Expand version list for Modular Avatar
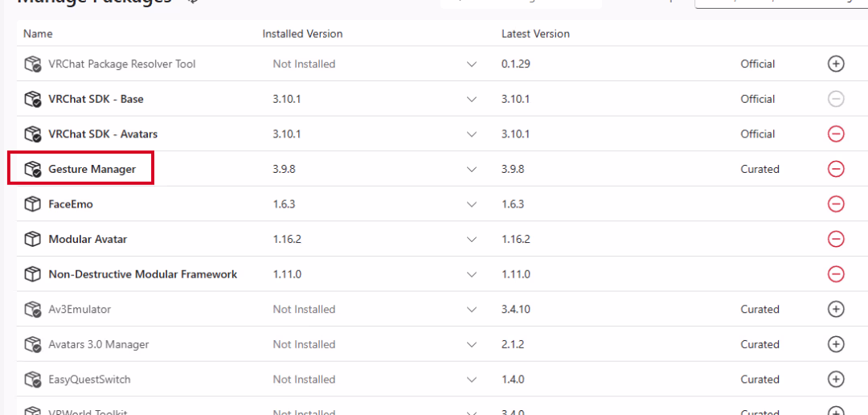Image resolution: width=868 pixels, height=415 pixels. click(x=472, y=240)
